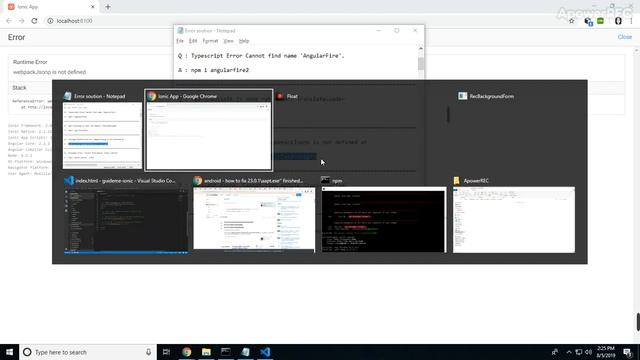640x360 pixels.
Task: Select the npm terminal window thumbnail
Action: pos(384,220)
